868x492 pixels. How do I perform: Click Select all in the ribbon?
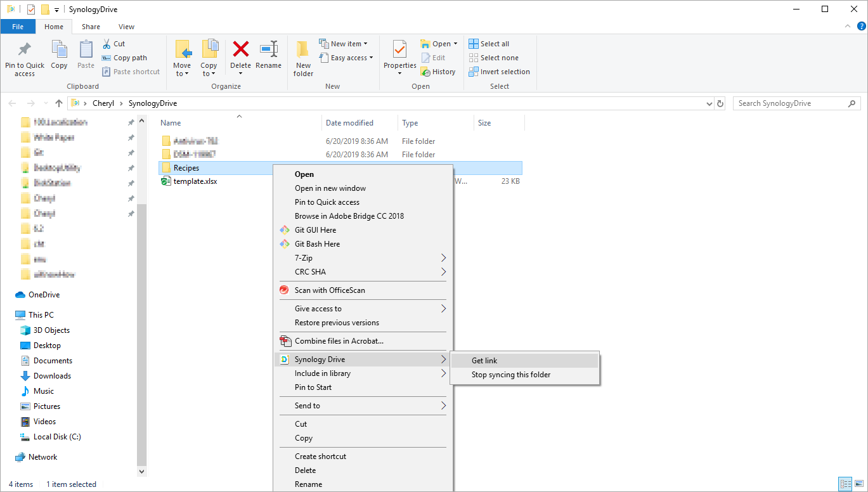[489, 43]
